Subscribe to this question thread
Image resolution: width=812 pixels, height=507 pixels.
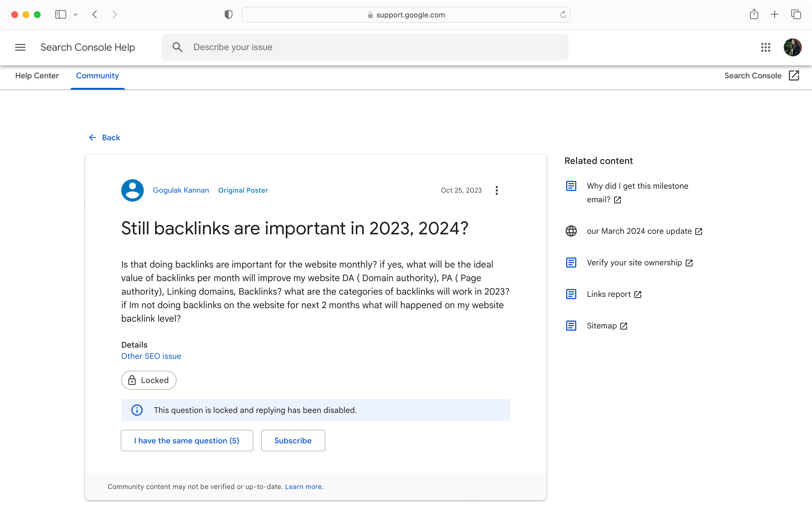(293, 440)
